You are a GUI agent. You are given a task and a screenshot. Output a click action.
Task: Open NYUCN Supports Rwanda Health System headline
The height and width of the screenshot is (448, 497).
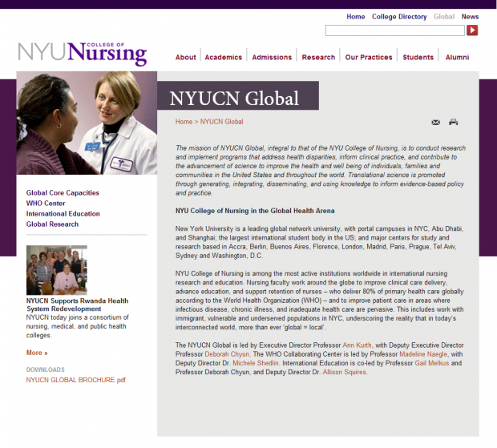(x=77, y=305)
